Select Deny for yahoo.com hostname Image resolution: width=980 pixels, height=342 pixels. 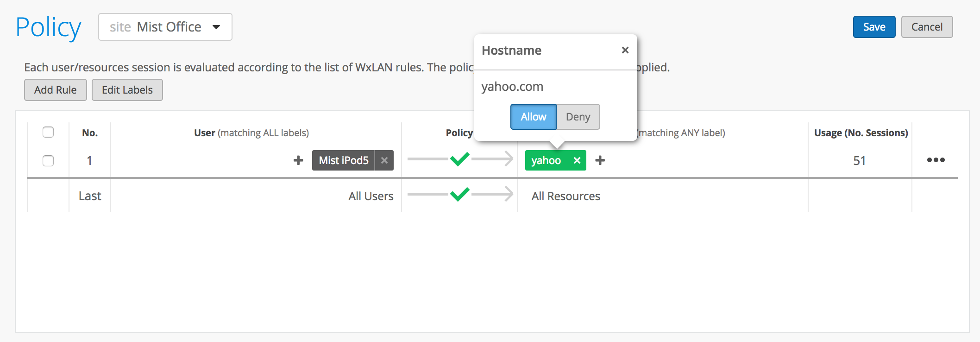pos(578,117)
